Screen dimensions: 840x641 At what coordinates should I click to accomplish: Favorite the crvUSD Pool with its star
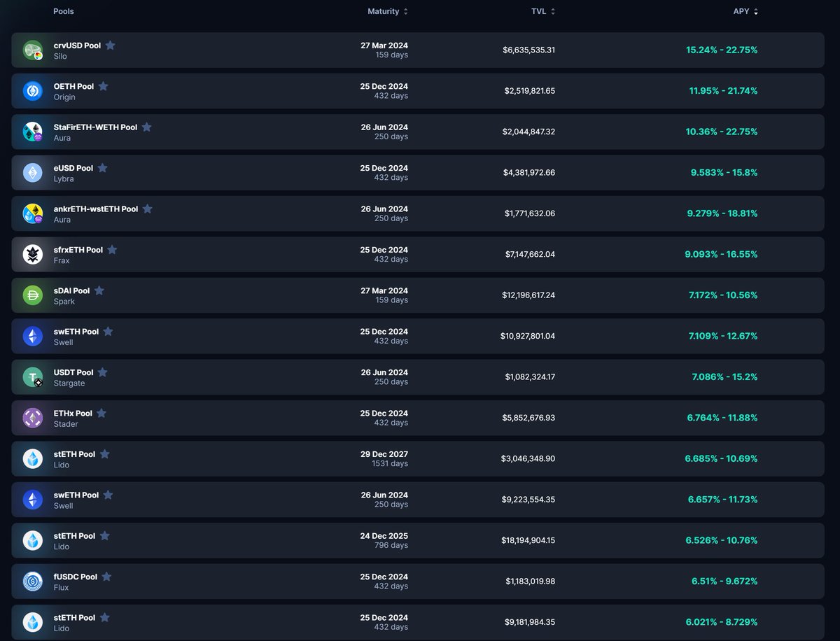click(110, 45)
